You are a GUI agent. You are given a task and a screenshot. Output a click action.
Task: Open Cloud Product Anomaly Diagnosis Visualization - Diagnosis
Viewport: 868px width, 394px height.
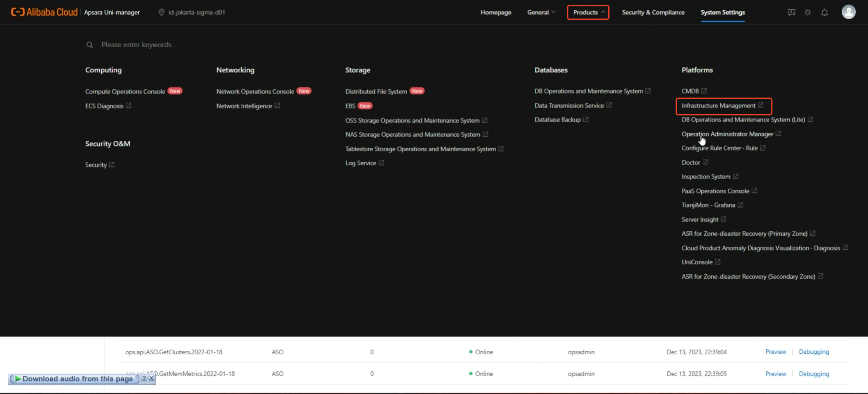coord(760,248)
